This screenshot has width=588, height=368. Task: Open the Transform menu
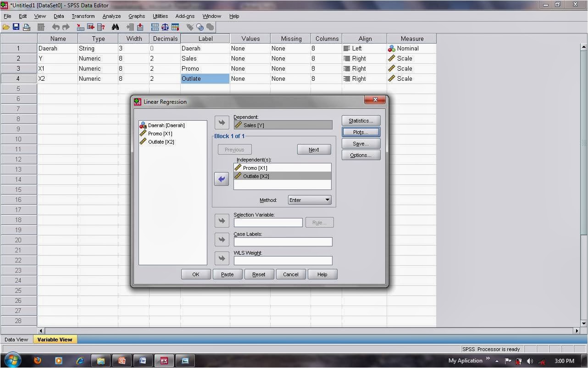coord(83,16)
